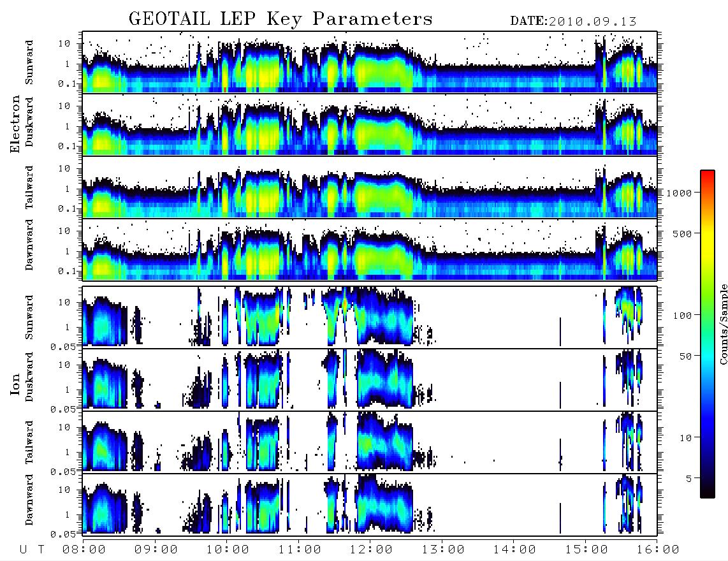The width and height of the screenshot is (728, 561).
Task: Click the Electron Tailward spectrogram panel
Action: [370, 187]
